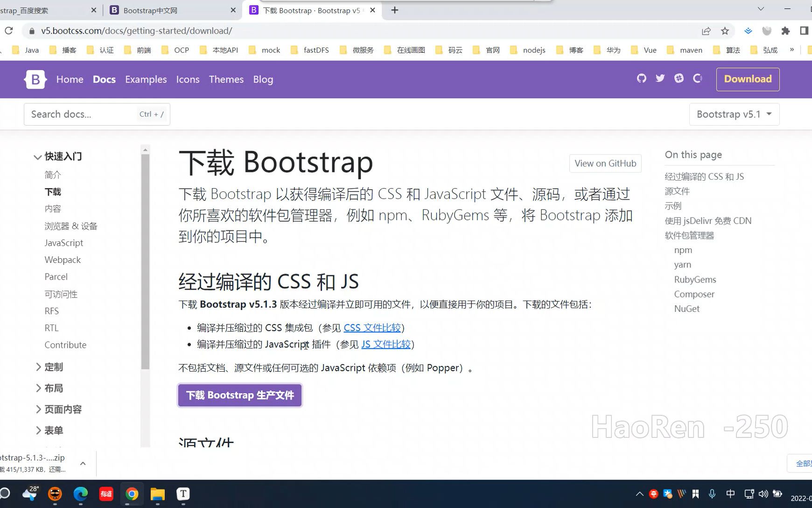Open the Chrome tab search chevron
This screenshot has width=812, height=508.
click(761, 9)
